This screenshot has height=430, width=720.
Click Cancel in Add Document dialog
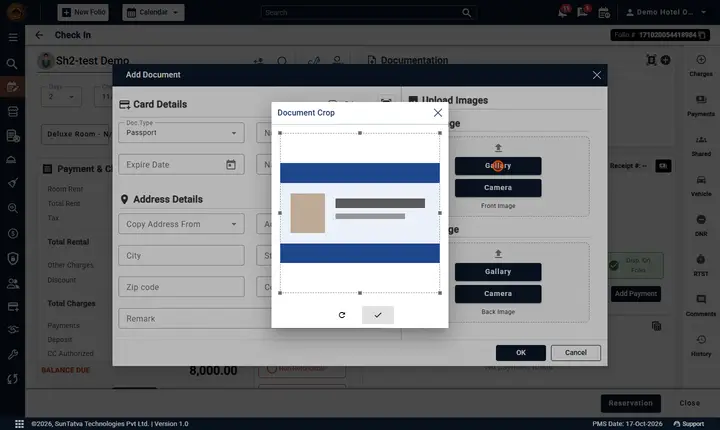[x=576, y=353]
